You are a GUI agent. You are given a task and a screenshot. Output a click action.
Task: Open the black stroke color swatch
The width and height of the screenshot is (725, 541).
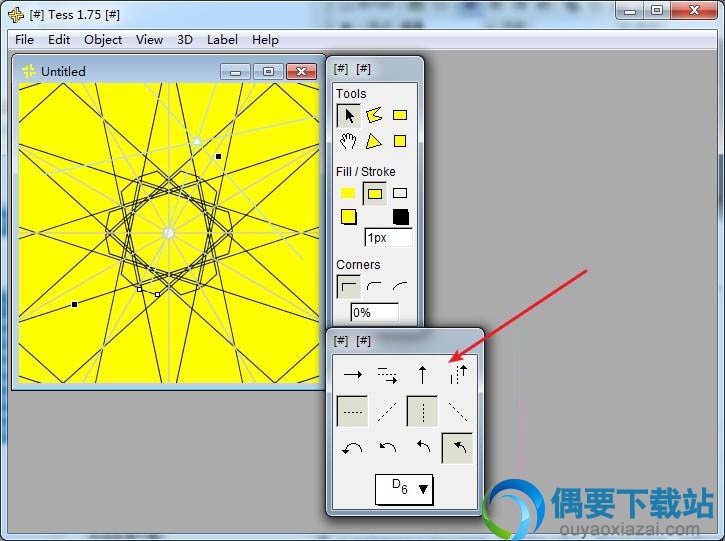(x=401, y=216)
